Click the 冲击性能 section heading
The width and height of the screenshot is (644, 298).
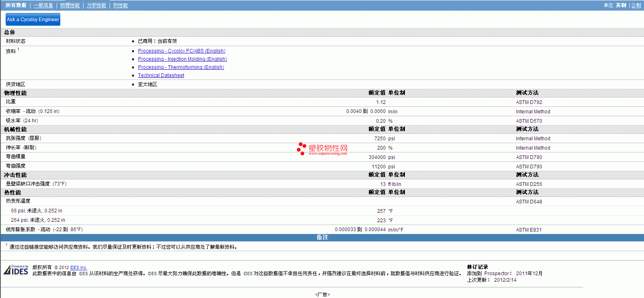click(15, 175)
